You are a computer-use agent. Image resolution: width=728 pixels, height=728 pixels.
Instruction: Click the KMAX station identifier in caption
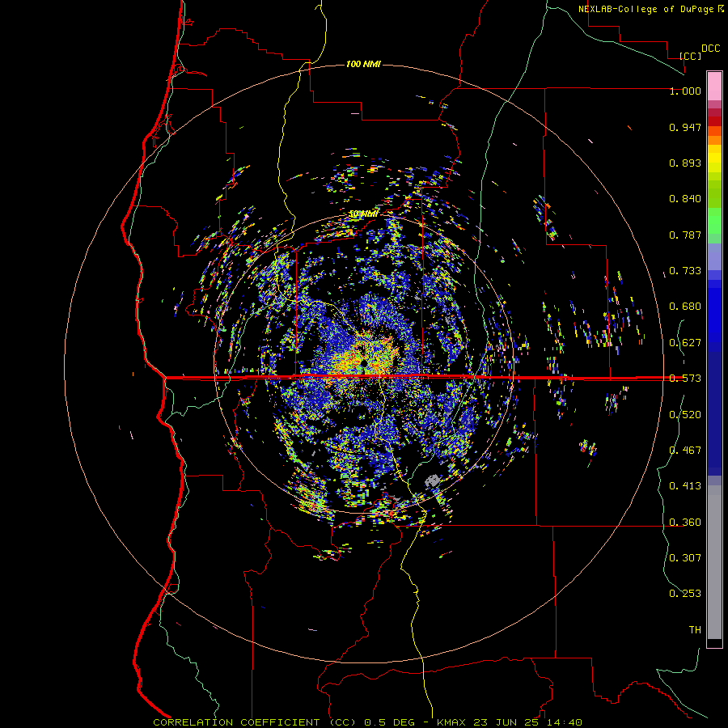[453, 722]
